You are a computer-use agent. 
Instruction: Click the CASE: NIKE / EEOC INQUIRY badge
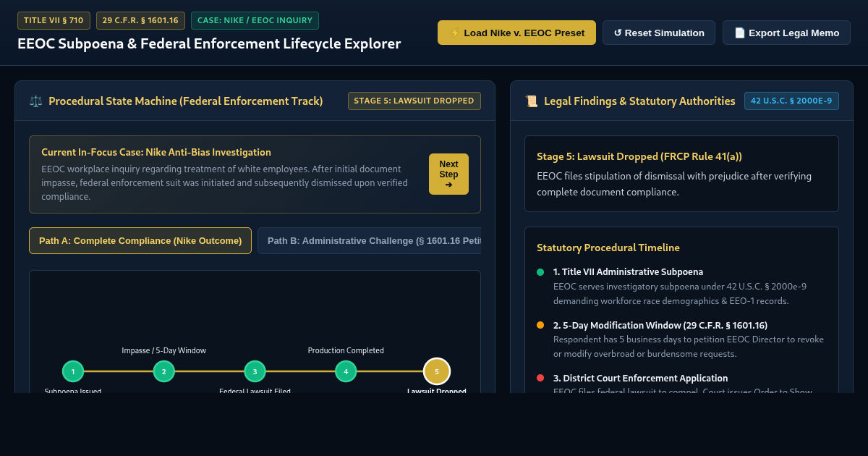click(x=255, y=20)
